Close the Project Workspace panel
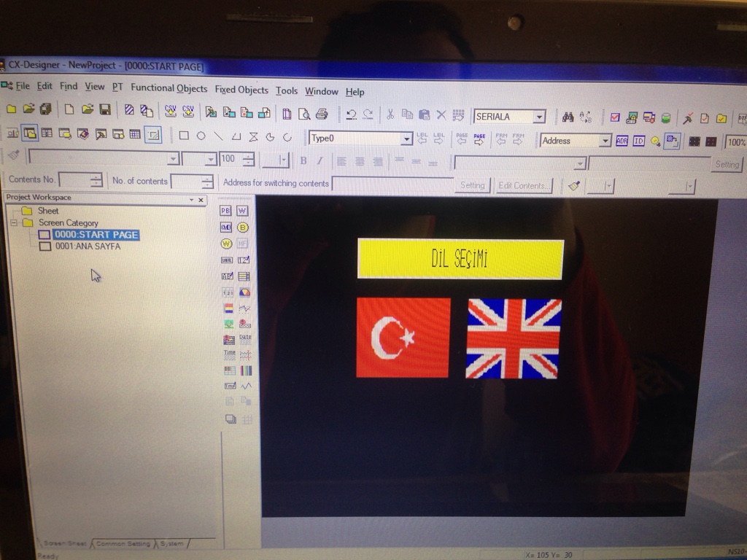Screen dimensions: 747x560 click(201, 200)
